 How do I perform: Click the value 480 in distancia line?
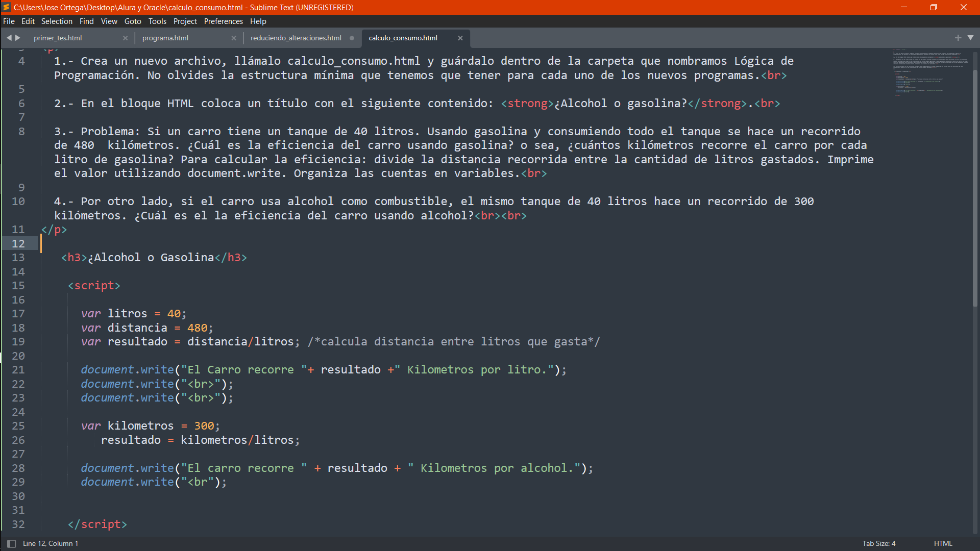click(x=197, y=328)
